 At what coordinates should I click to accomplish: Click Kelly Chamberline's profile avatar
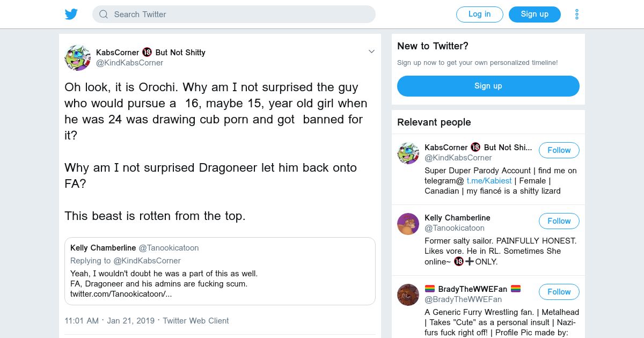(408, 224)
